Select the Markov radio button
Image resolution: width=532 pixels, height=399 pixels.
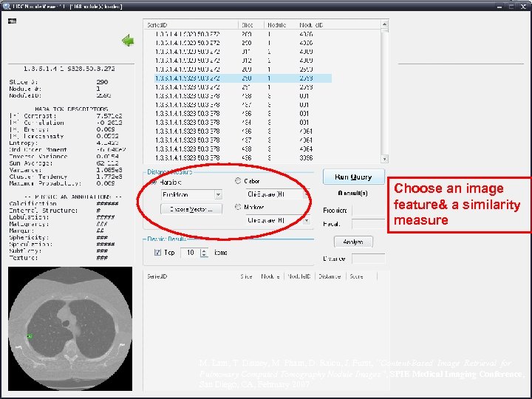(x=238, y=207)
